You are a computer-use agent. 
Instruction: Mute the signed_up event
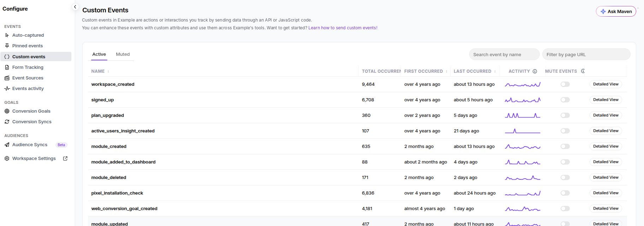click(565, 100)
